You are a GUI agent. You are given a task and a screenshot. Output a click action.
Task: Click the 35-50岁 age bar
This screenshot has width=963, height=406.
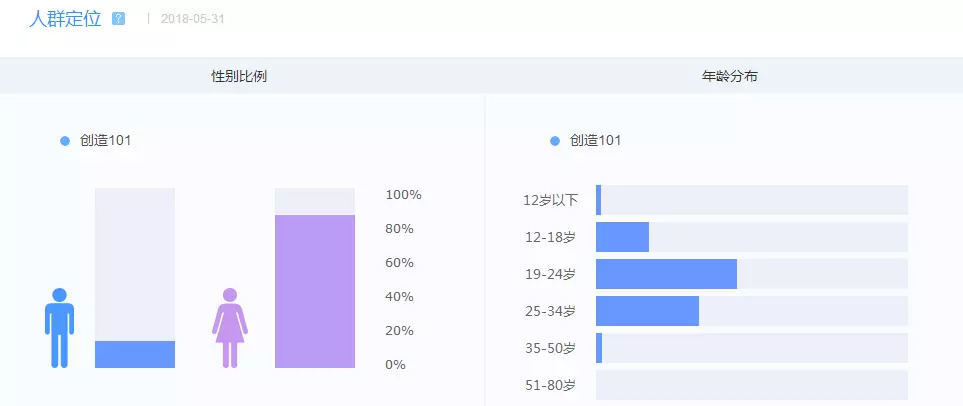coord(599,348)
